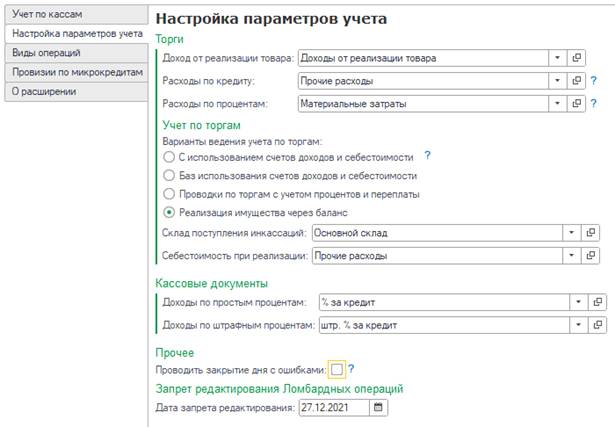Screen dimensions: 615x427
Task: Click Запрет редактирования Ломбардных операций heading
Action: point(279,389)
